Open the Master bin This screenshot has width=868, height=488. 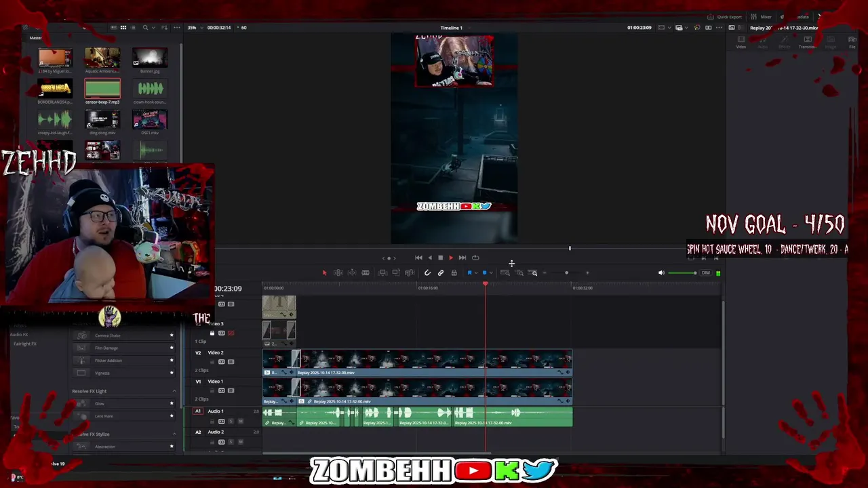[x=35, y=38]
